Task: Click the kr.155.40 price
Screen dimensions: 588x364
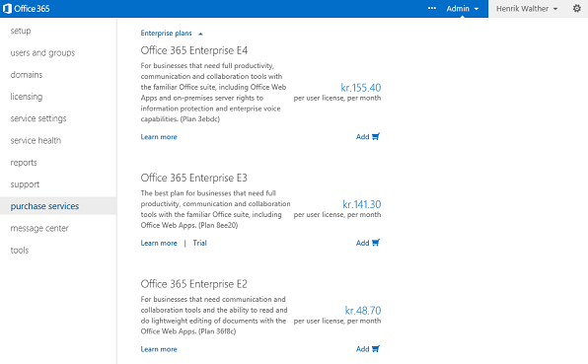Action: [361, 88]
